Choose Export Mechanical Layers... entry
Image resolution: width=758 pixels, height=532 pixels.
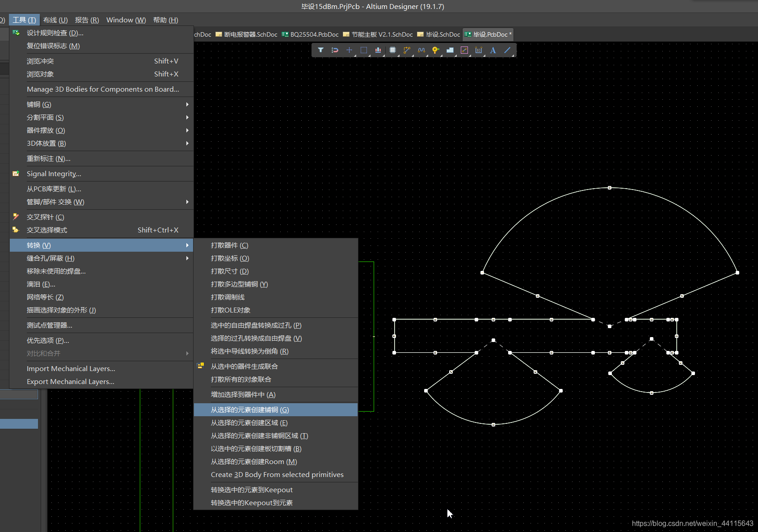pyautogui.click(x=101, y=381)
